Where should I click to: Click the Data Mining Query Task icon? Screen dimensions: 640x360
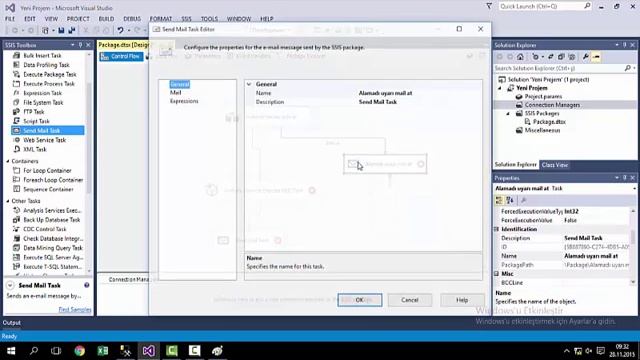16,248
